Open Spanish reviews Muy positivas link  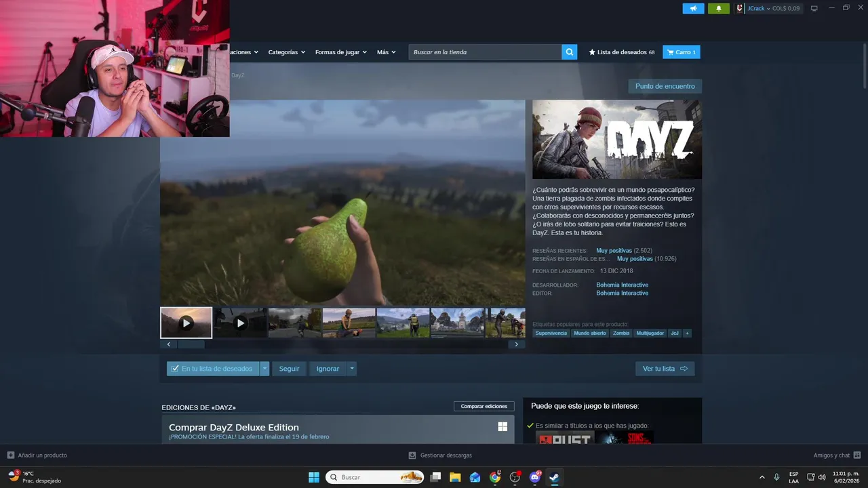635,259
